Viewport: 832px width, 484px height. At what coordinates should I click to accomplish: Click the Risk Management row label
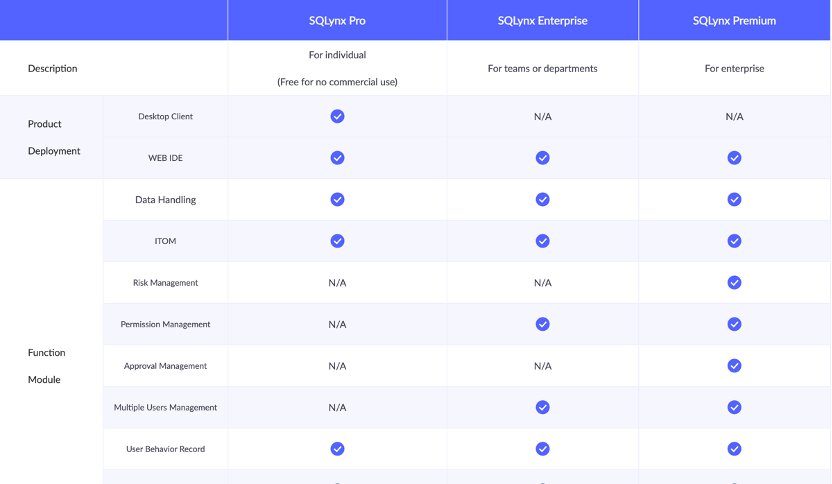165,283
